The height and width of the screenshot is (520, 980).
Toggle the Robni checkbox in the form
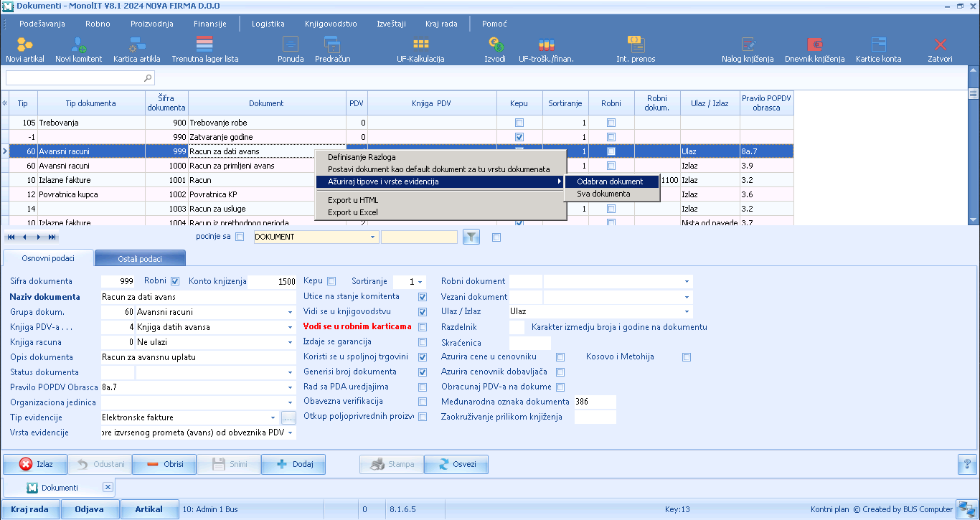(x=174, y=281)
